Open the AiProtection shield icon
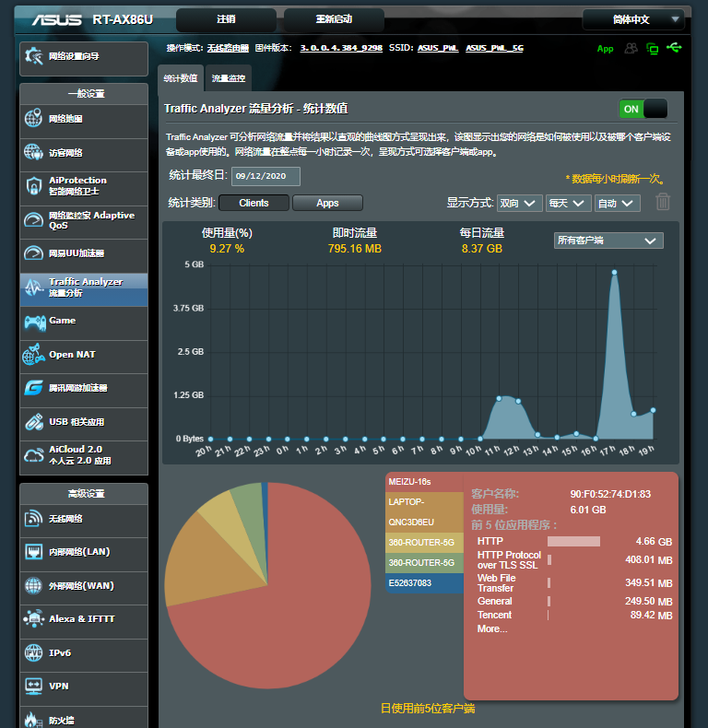This screenshot has width=708, height=728. click(33, 186)
